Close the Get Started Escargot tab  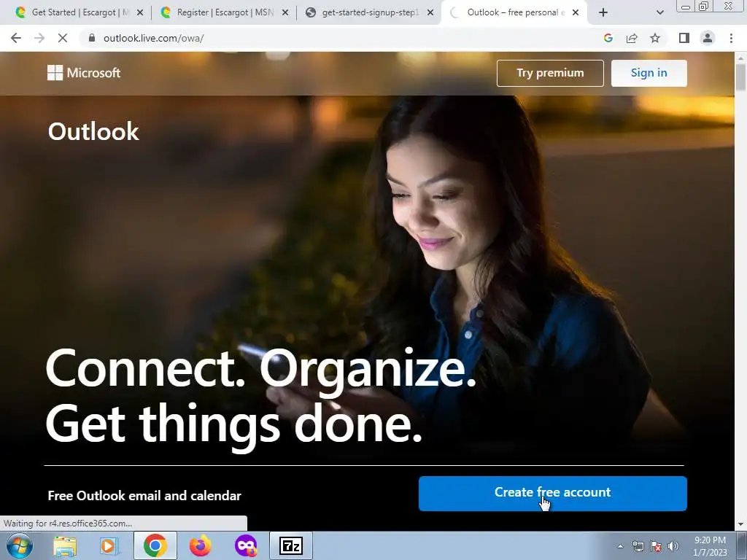pos(140,12)
